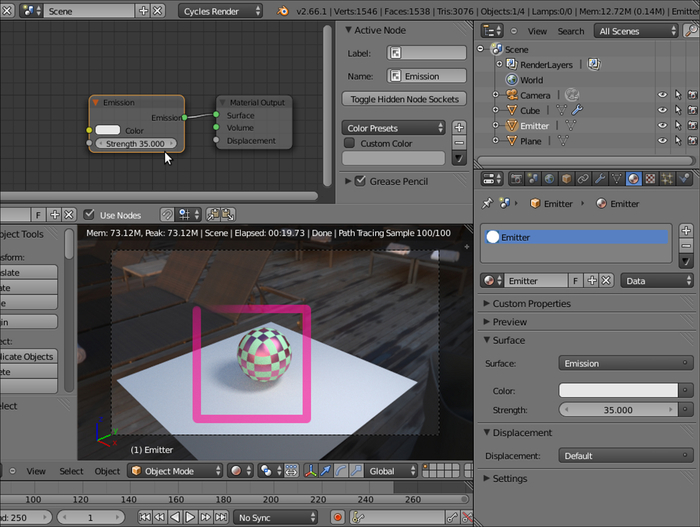700x527 pixels.
Task: Open the View menu in outliner
Action: [x=537, y=31]
